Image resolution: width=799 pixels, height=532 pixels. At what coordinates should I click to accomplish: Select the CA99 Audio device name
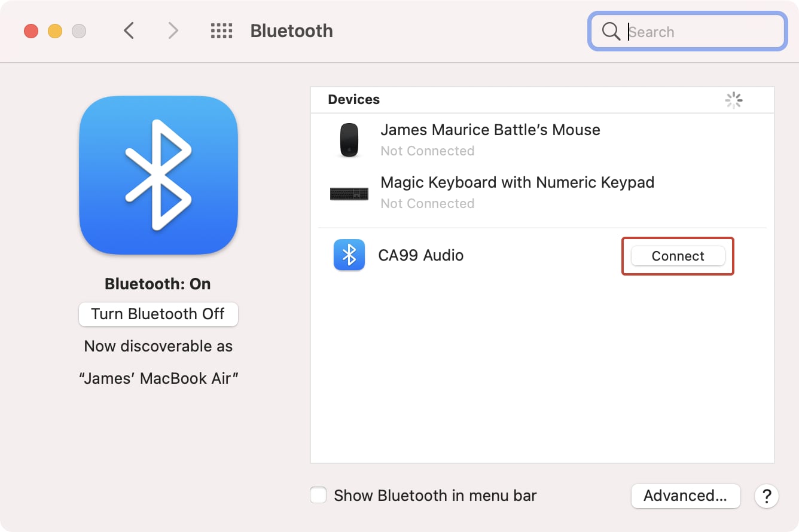click(421, 255)
